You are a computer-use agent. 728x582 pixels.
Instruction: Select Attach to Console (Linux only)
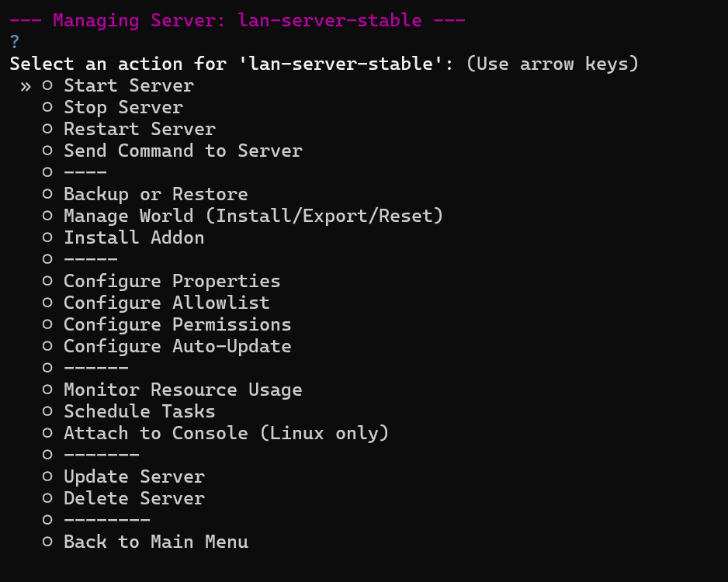226,433
